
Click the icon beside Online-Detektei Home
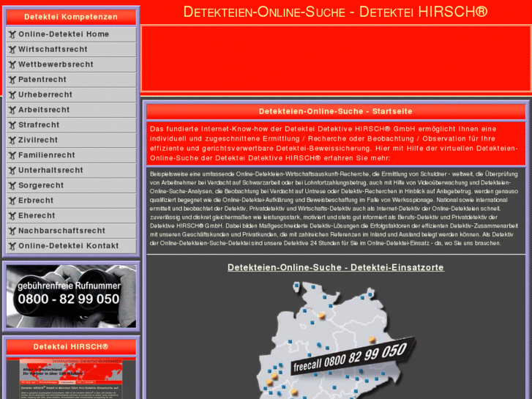coord(12,34)
